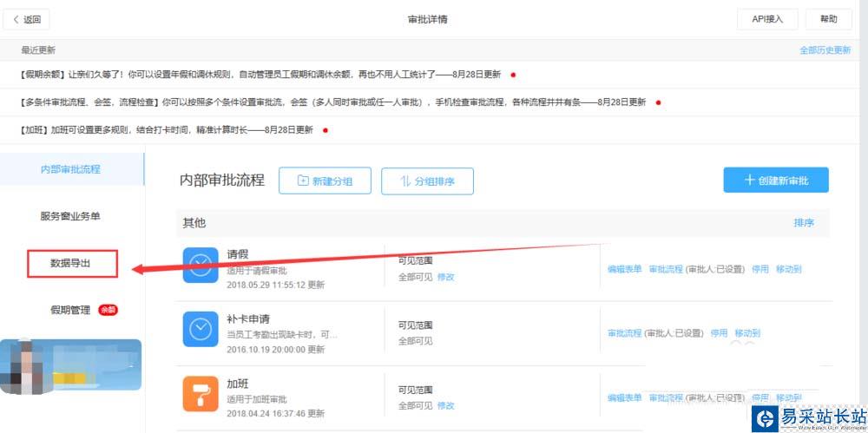Click the 补卡申请 clock icon
868x433 pixels.
[x=201, y=329]
